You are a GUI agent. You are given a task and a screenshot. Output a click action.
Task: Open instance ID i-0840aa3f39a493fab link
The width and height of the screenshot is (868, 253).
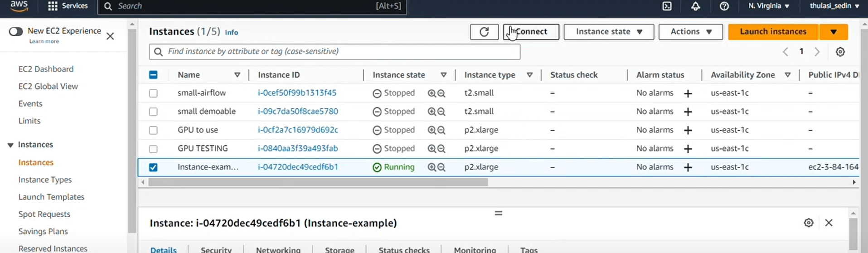click(x=298, y=148)
